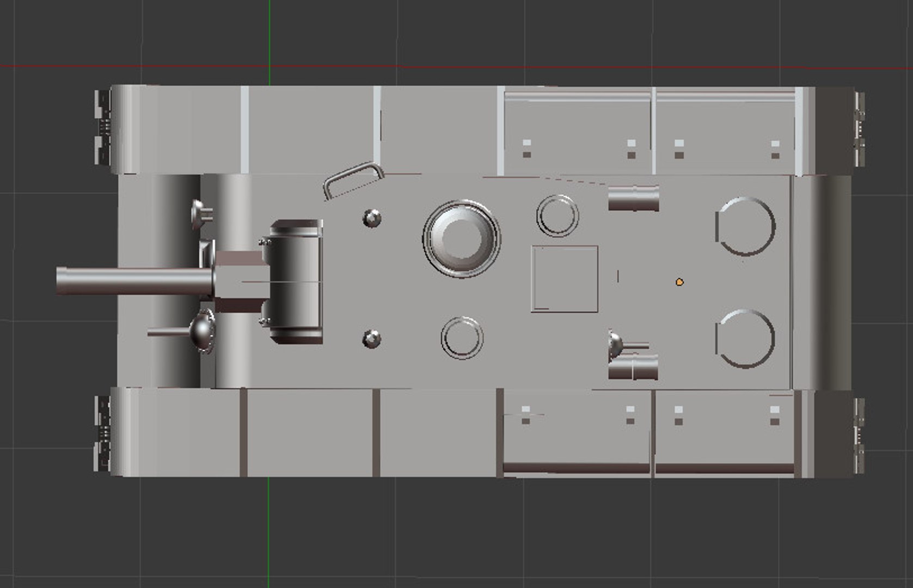
Task: Click the tank's main gun barrel
Action: point(134,281)
